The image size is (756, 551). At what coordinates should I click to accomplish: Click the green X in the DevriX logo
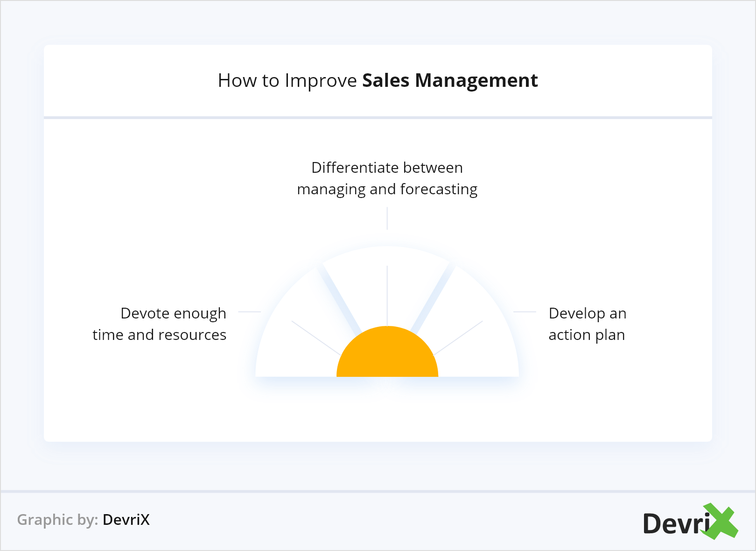[721, 521]
